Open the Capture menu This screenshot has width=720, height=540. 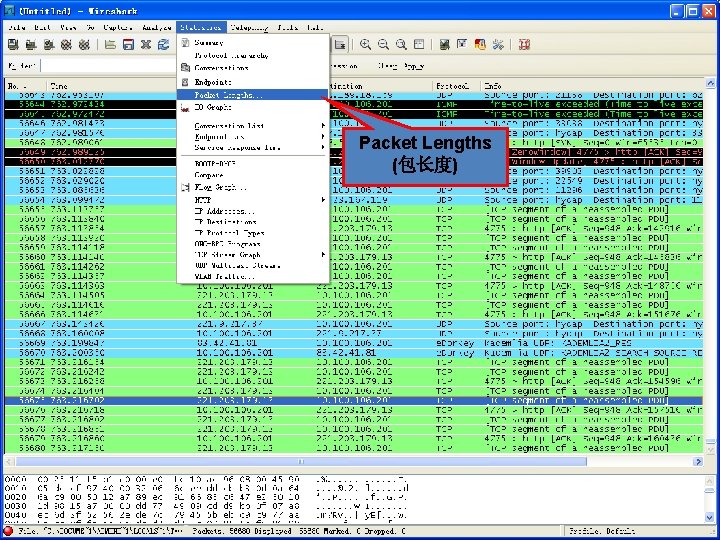click(x=118, y=28)
